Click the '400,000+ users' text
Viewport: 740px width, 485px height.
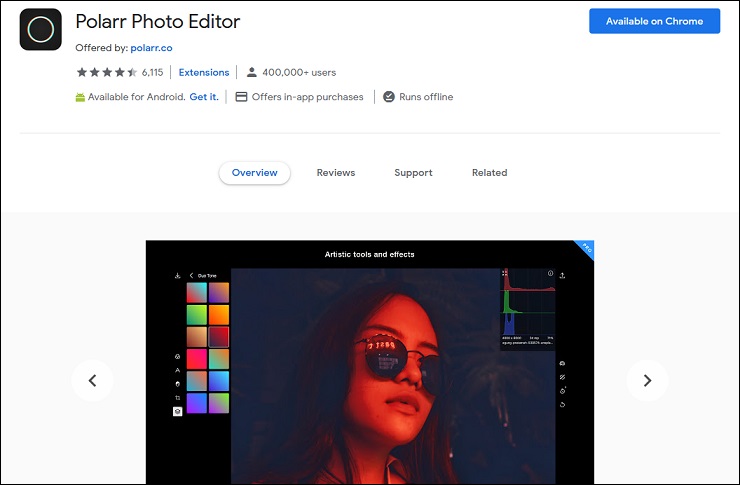pyautogui.click(x=299, y=72)
